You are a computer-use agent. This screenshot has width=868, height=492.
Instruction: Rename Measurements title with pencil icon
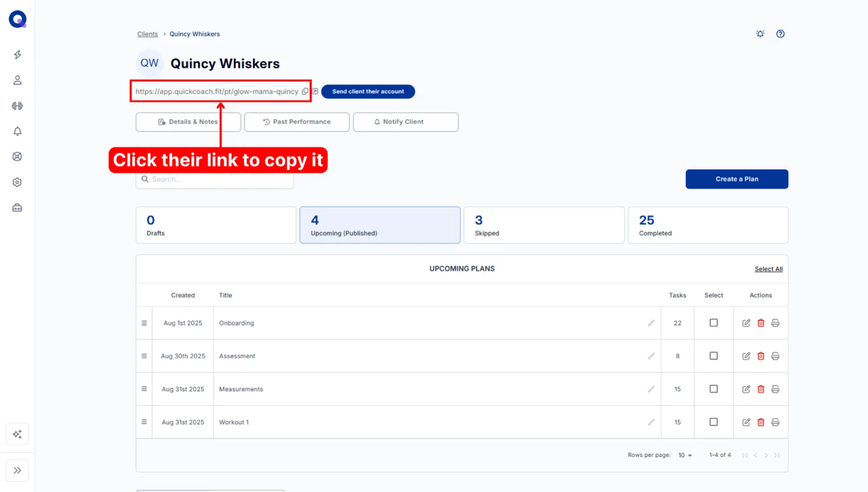pos(651,389)
